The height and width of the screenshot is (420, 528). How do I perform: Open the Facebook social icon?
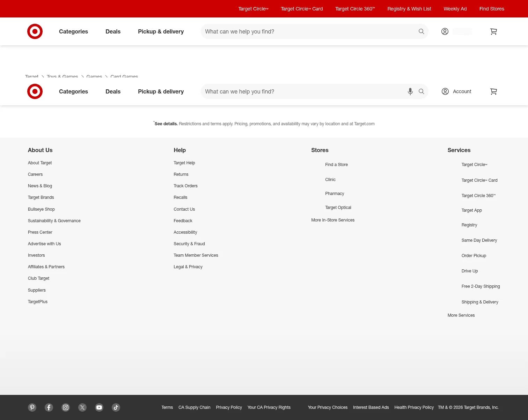pyautogui.click(x=49, y=407)
